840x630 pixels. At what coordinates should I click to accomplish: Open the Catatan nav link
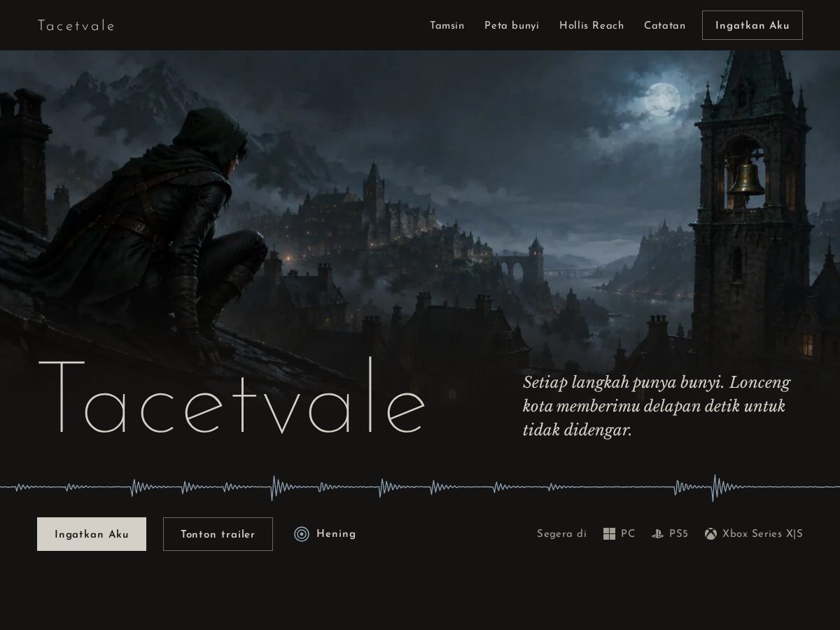click(665, 26)
